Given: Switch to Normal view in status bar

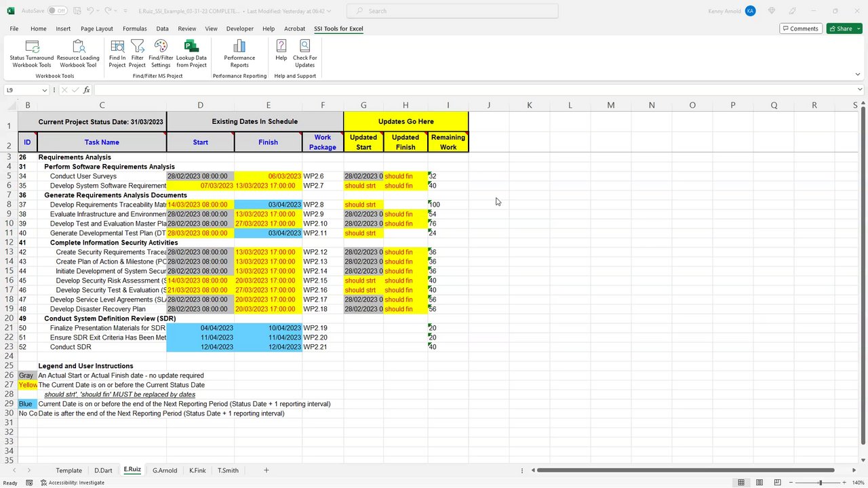Looking at the screenshot, I should pos(741,483).
